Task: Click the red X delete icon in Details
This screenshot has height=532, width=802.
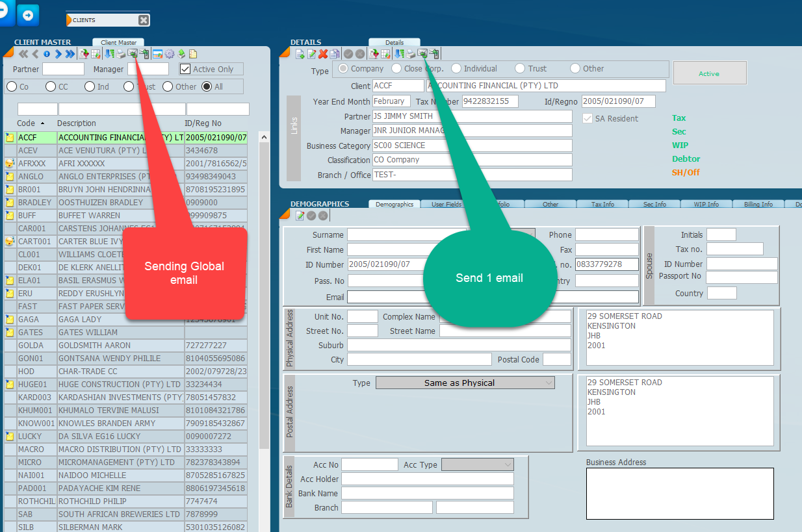Action: pos(323,54)
